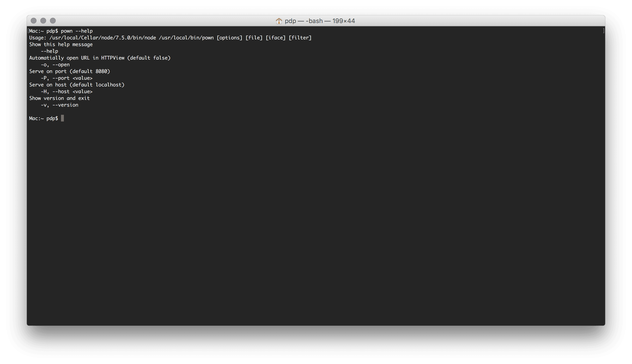Image resolution: width=632 pixels, height=364 pixels.
Task: Click the text 'Serve on host (default localhost)'
Action: (77, 85)
